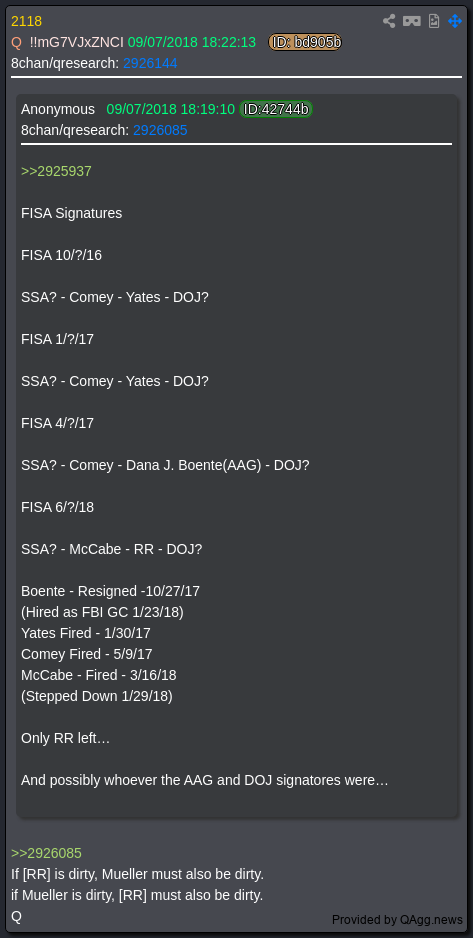Click the share icon on post 2118
Screen dimensions: 473x938
pyautogui.click(x=389, y=21)
